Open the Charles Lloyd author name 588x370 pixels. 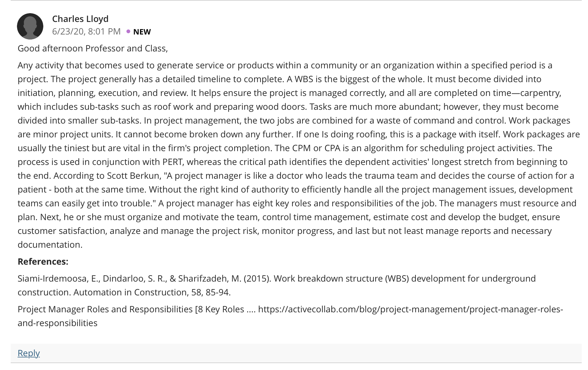click(x=80, y=19)
